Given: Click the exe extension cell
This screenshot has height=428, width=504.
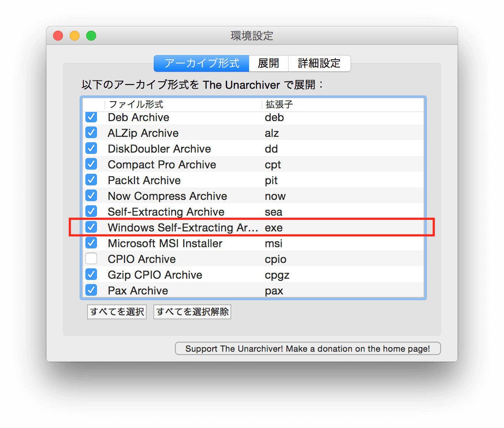Looking at the screenshot, I should (x=274, y=228).
